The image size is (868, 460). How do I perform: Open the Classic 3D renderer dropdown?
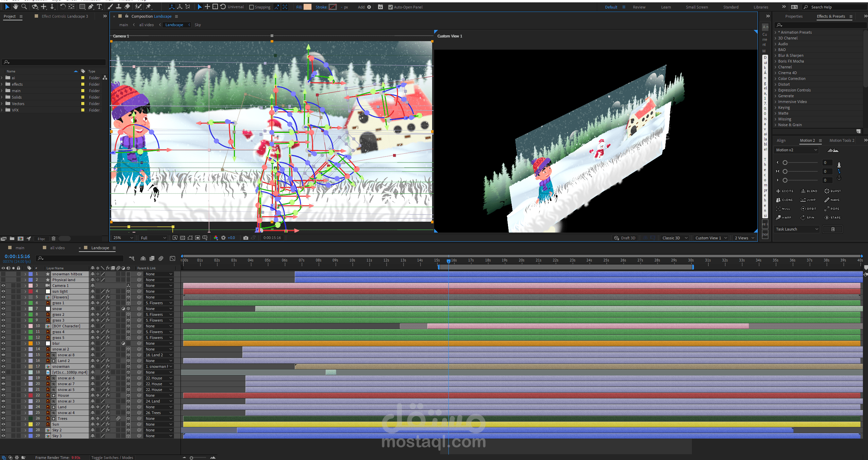(x=675, y=238)
